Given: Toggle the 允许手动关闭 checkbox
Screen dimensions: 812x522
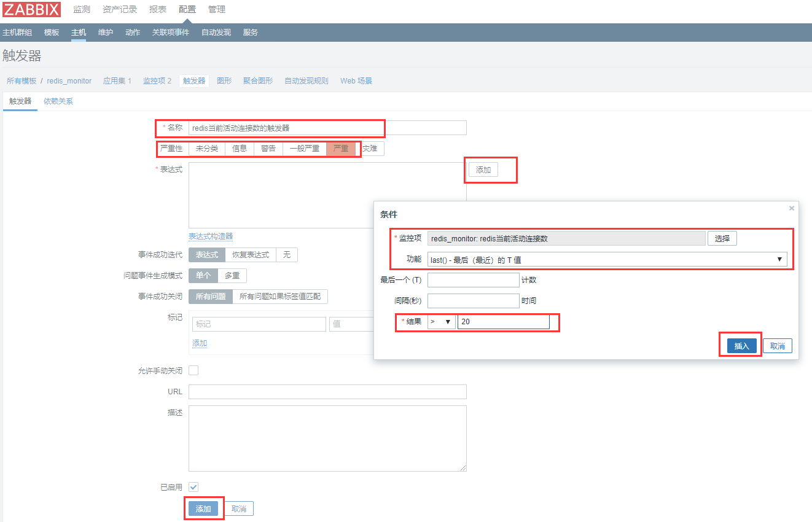Looking at the screenshot, I should click(193, 370).
